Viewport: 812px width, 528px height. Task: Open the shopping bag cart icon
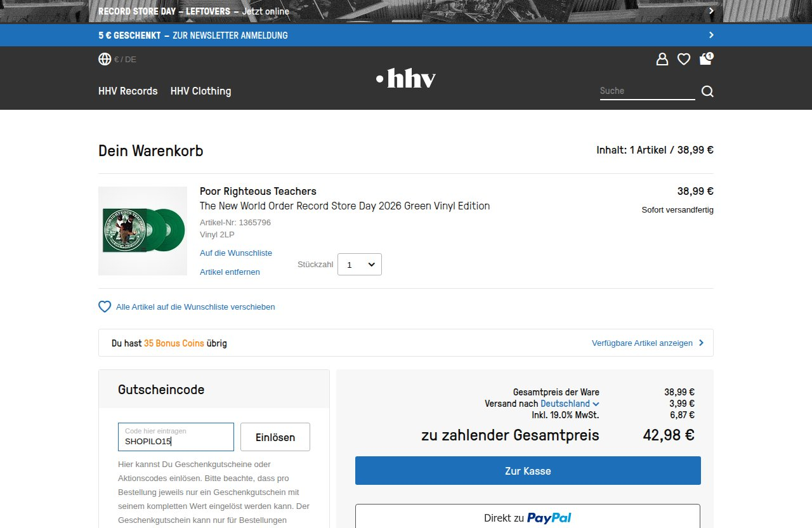(x=706, y=59)
